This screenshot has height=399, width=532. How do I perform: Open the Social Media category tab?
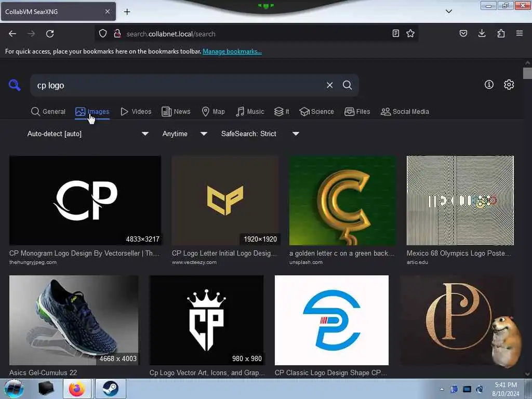405,112
